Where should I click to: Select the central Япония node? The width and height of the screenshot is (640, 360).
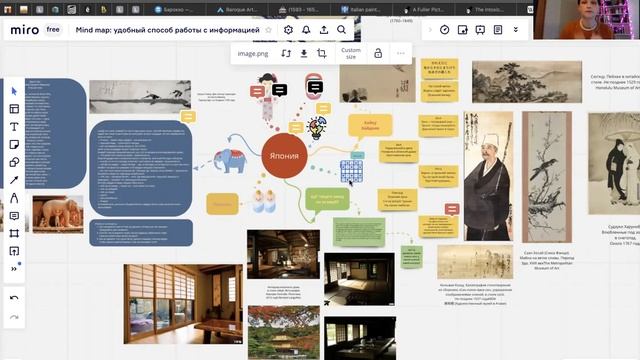[284, 156]
